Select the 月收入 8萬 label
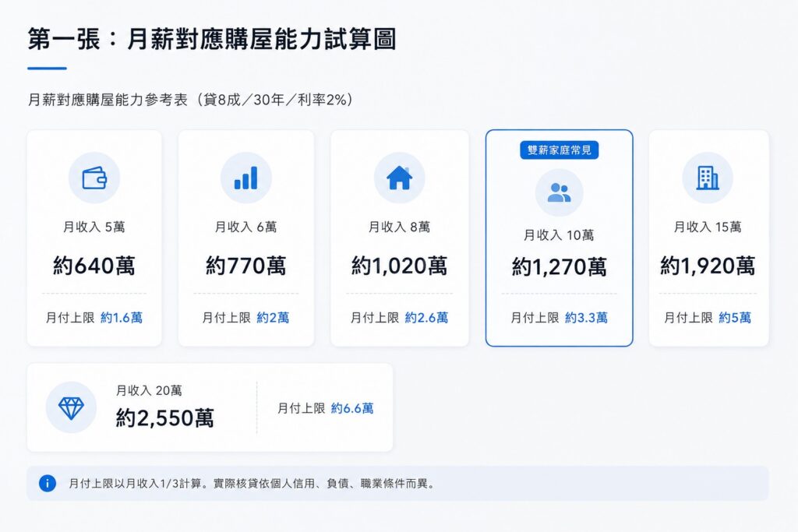The height and width of the screenshot is (532, 798). (x=400, y=227)
